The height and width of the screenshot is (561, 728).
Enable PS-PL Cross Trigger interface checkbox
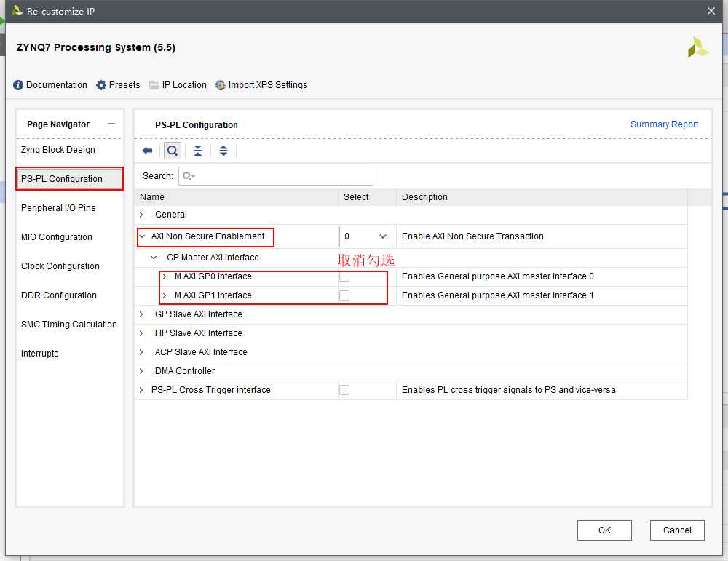point(344,390)
